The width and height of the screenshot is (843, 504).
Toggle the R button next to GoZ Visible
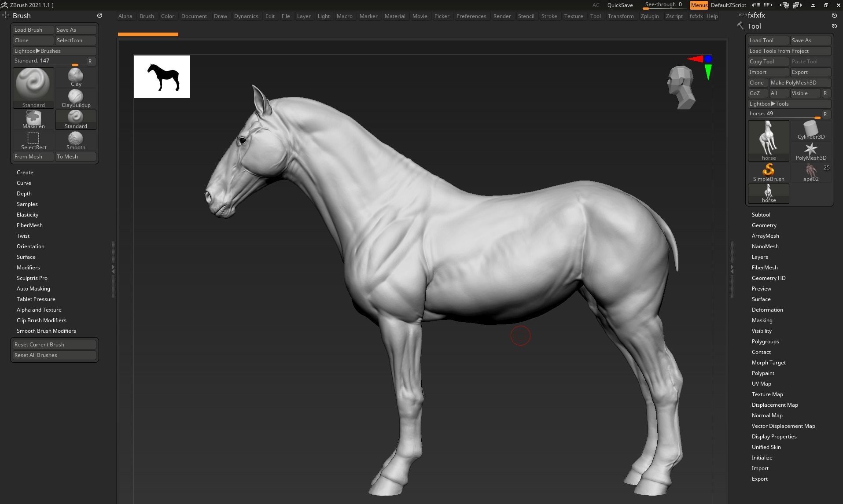coord(825,93)
